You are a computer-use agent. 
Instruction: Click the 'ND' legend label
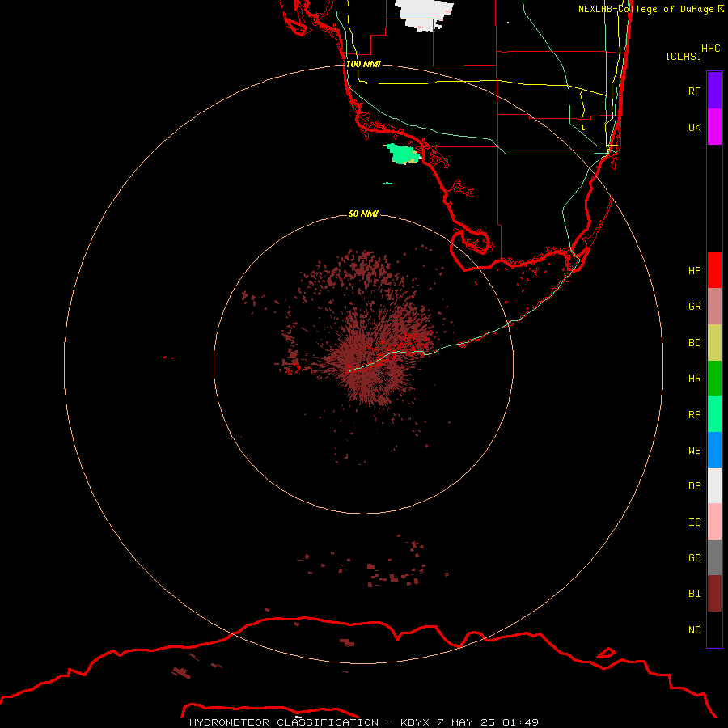(x=695, y=630)
